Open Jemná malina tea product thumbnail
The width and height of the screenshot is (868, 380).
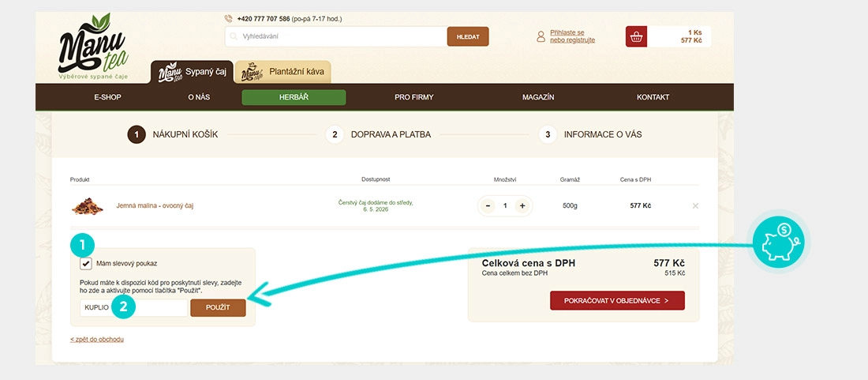[88, 206]
